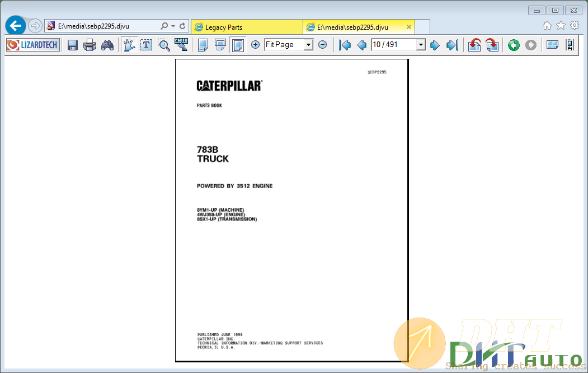Screen dimensions: 588x373
Task: Open a new blank tab
Action: (422, 27)
